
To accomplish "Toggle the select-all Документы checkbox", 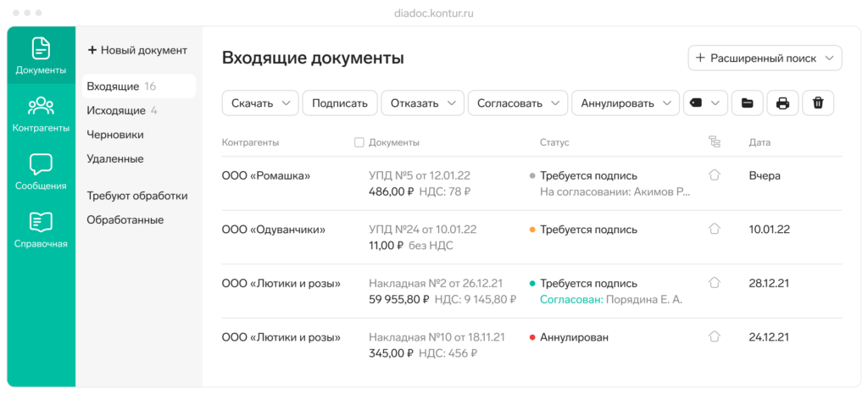I will 359,142.
